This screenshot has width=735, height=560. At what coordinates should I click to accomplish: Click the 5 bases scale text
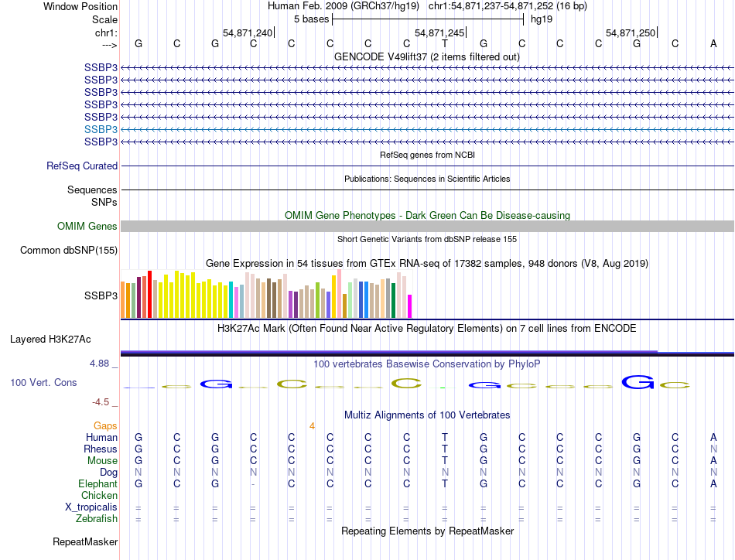click(x=311, y=19)
